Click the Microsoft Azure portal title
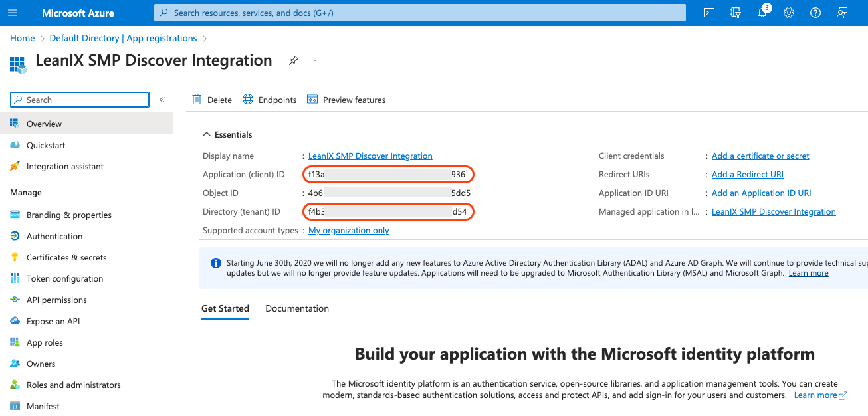 click(78, 13)
